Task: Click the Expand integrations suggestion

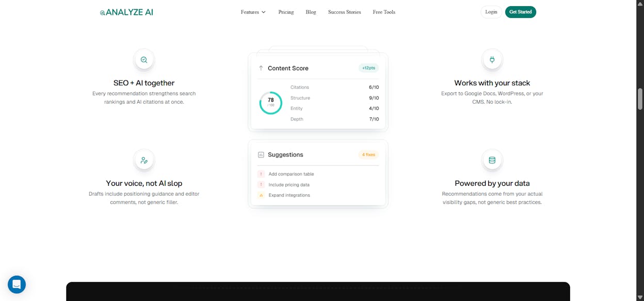Action: (289, 195)
